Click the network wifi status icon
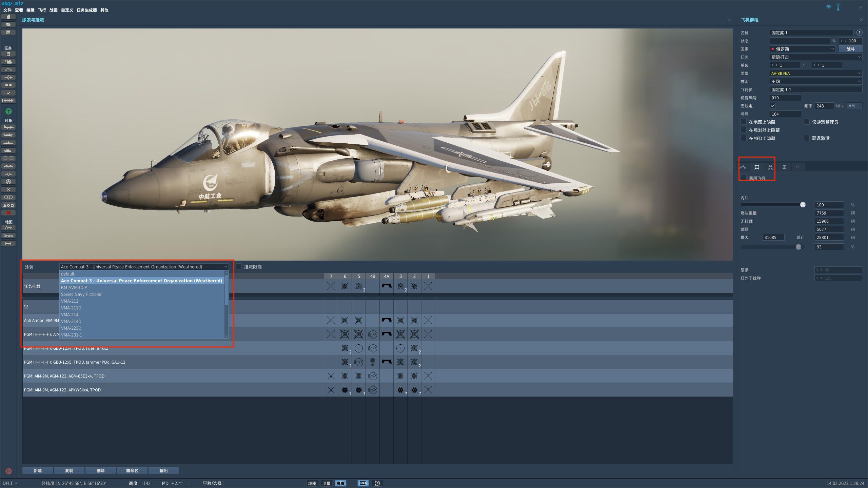The image size is (868, 488). pos(828,7)
